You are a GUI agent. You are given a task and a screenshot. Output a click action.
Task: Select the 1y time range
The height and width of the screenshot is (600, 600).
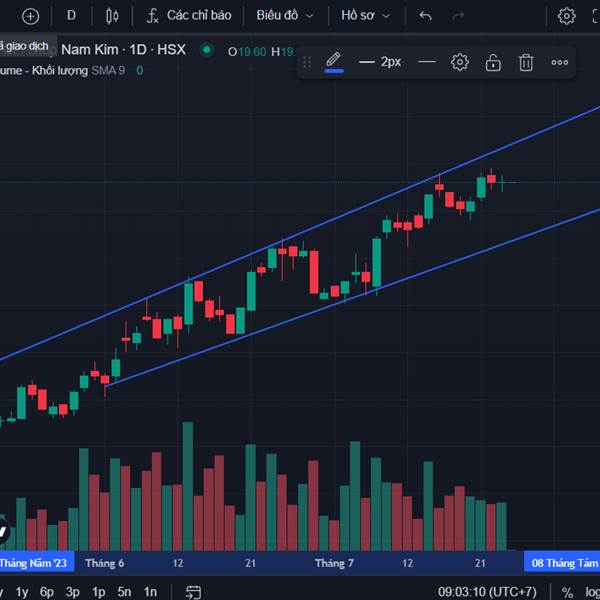pos(21,592)
